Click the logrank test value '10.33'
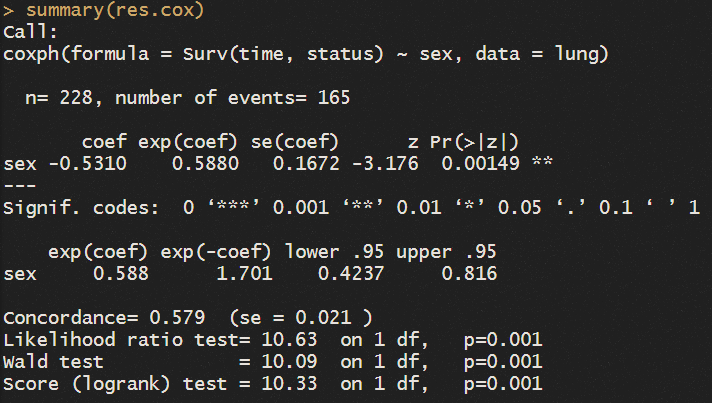 289,384
